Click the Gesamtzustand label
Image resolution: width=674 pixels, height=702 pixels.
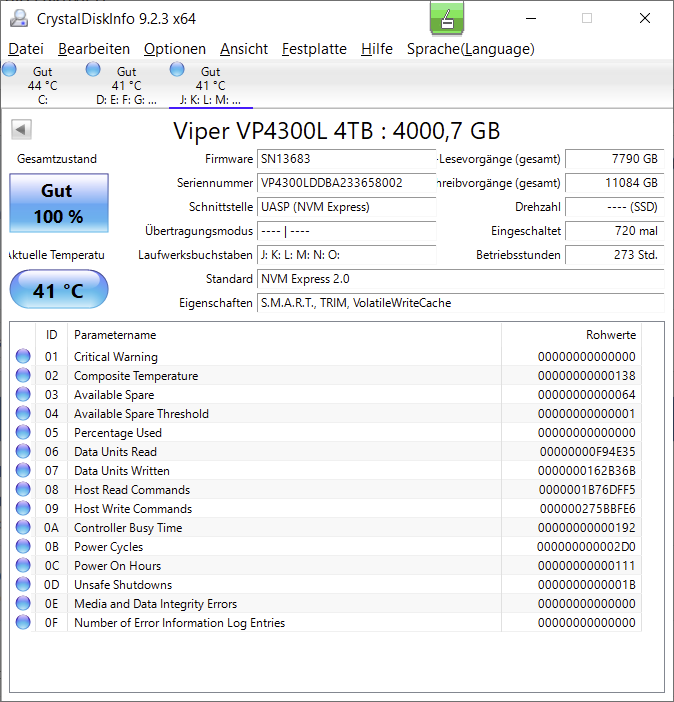coord(57,159)
